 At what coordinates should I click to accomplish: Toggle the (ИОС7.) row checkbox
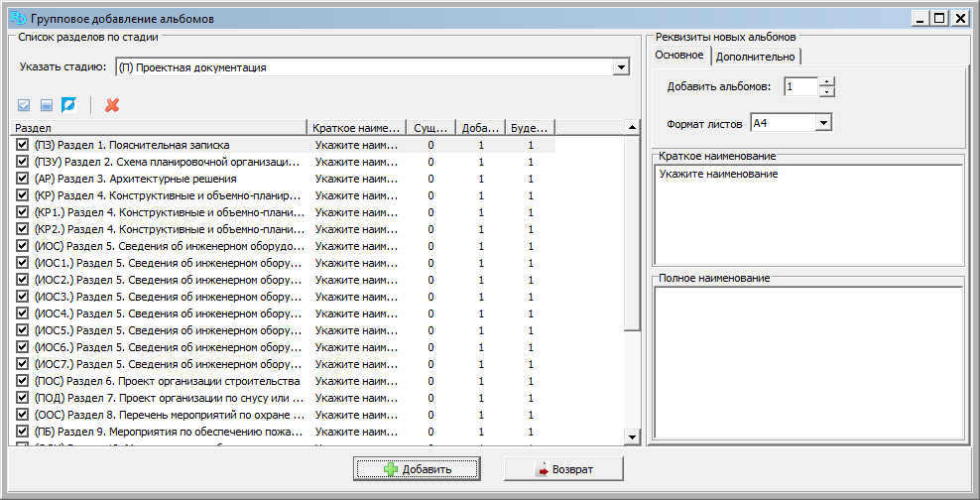point(23,364)
